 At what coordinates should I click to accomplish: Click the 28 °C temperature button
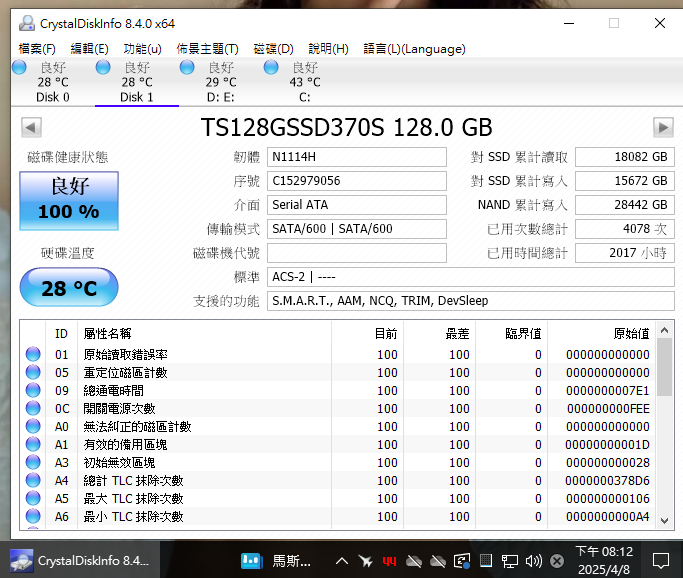click(69, 287)
